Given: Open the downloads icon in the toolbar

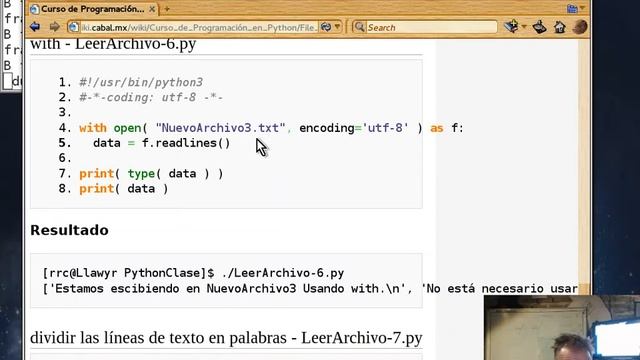Looking at the screenshot, I should tap(540, 27).
